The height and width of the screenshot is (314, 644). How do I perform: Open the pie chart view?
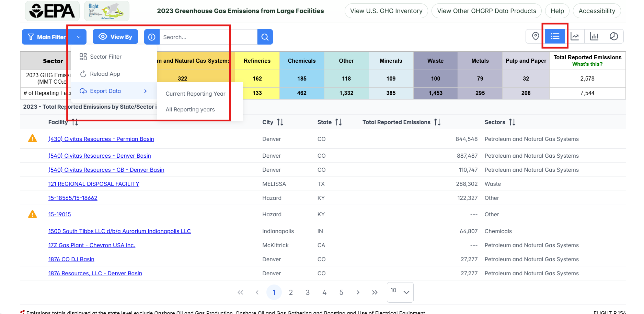[x=614, y=36]
